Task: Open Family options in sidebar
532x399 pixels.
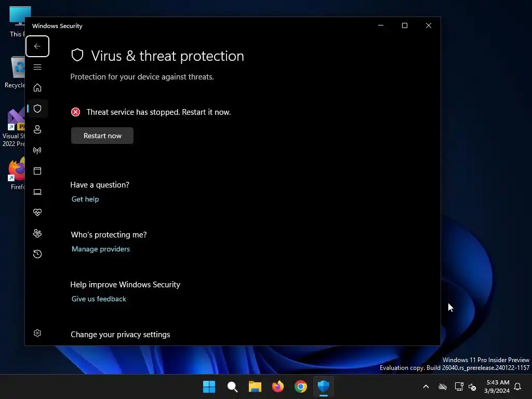Action: click(37, 233)
